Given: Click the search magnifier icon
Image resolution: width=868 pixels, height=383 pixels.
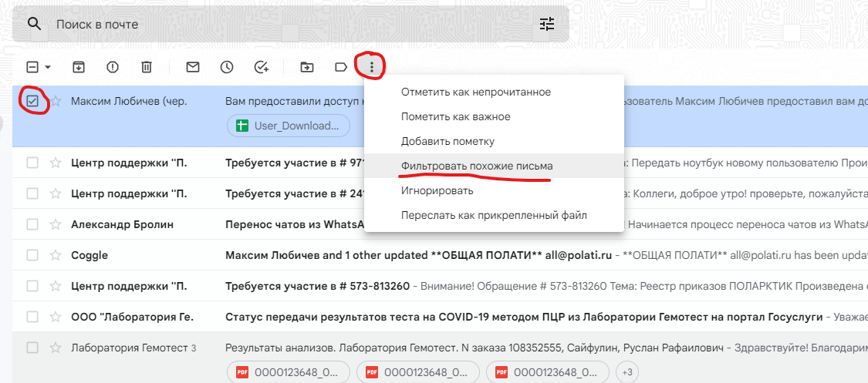Looking at the screenshot, I should click(34, 24).
